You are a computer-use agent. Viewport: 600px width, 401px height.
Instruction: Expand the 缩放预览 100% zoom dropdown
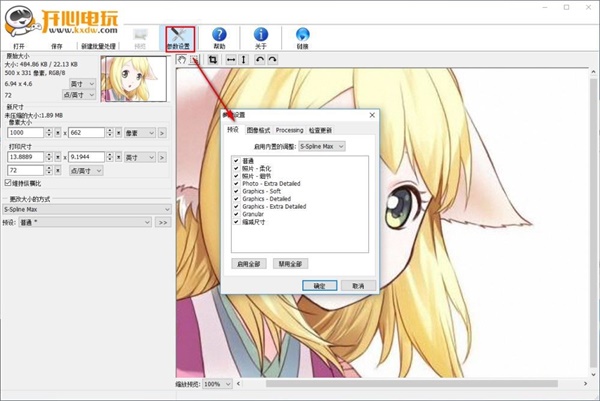215,383
